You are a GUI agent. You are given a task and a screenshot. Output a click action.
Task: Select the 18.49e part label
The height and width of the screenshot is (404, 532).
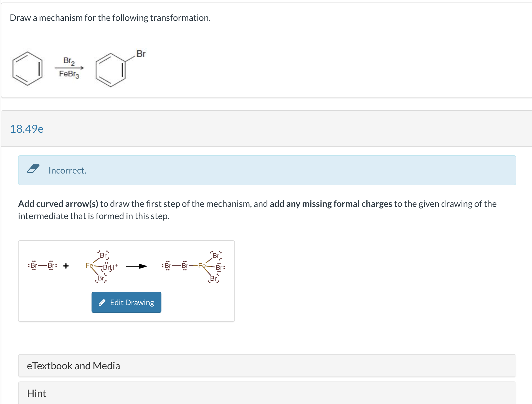27,129
